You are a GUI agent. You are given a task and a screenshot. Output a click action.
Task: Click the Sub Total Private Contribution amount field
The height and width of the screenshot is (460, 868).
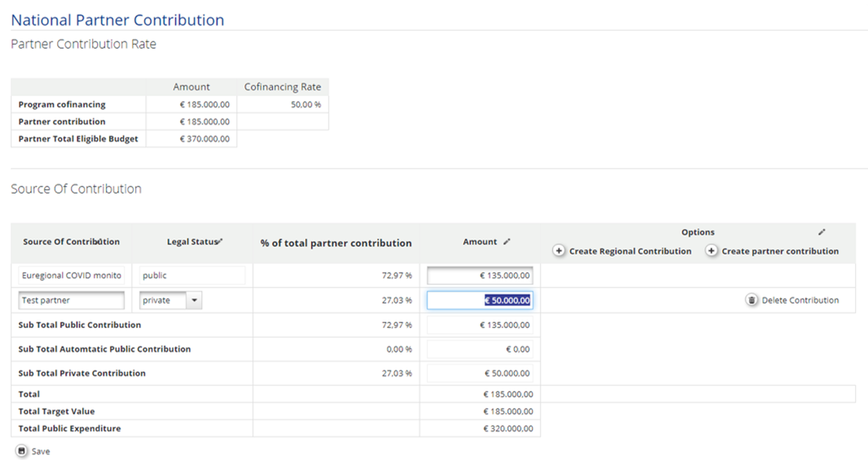(480, 374)
